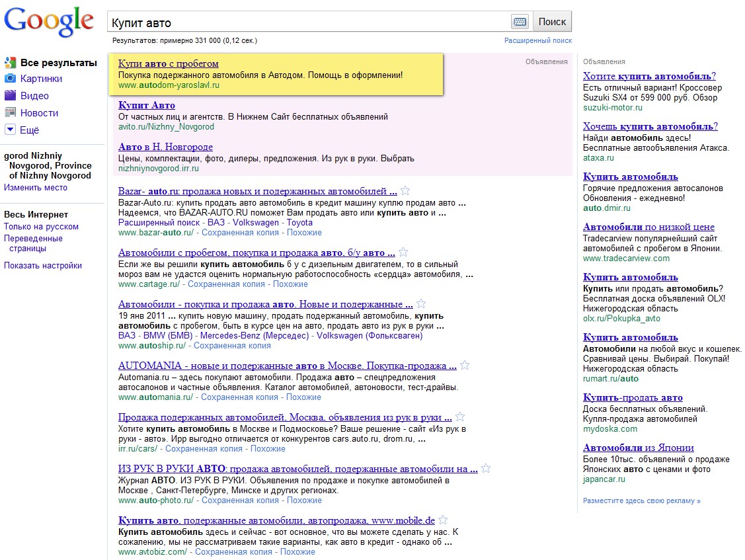Open Автомобили по низкой цене ad
The height and width of the screenshot is (560, 745).
pyautogui.click(x=648, y=227)
